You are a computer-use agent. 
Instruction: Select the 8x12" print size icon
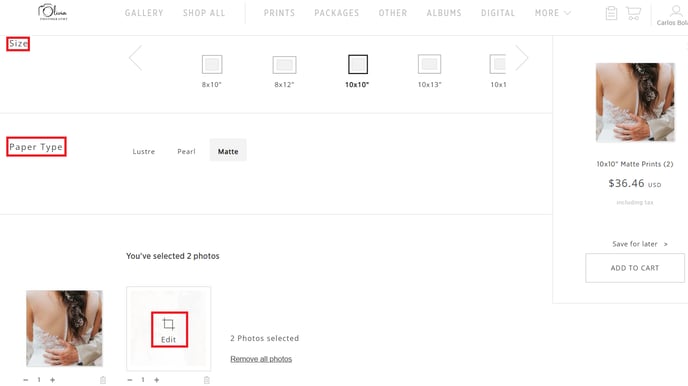[x=284, y=65]
